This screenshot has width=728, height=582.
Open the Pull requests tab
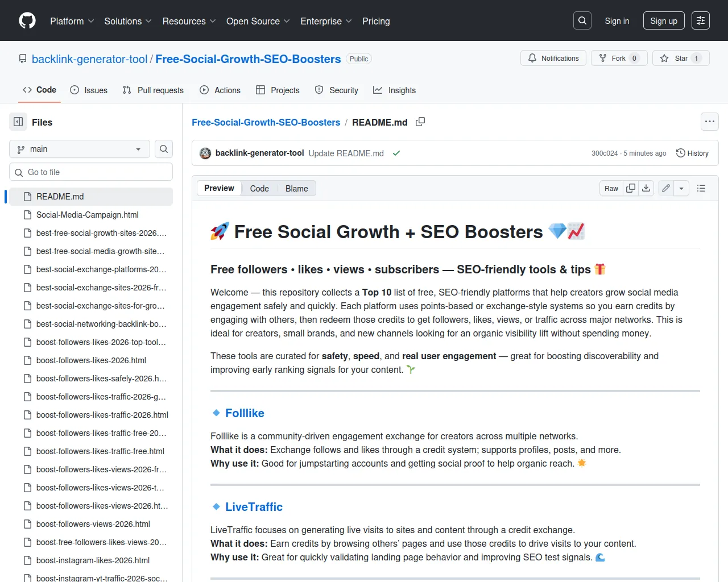[153, 90]
